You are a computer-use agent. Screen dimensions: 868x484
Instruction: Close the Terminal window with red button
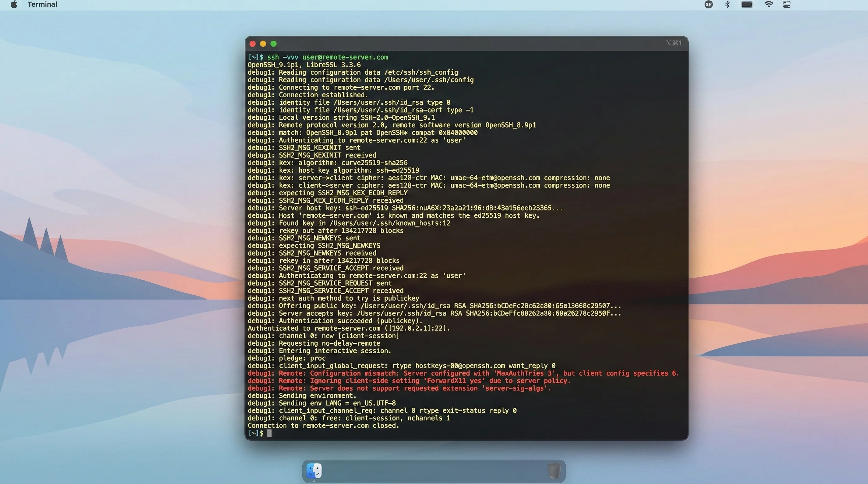(253, 44)
